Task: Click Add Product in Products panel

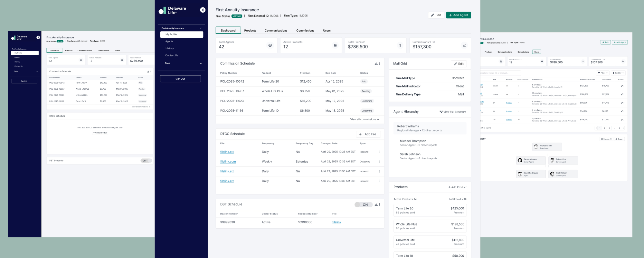Action: 457,187
